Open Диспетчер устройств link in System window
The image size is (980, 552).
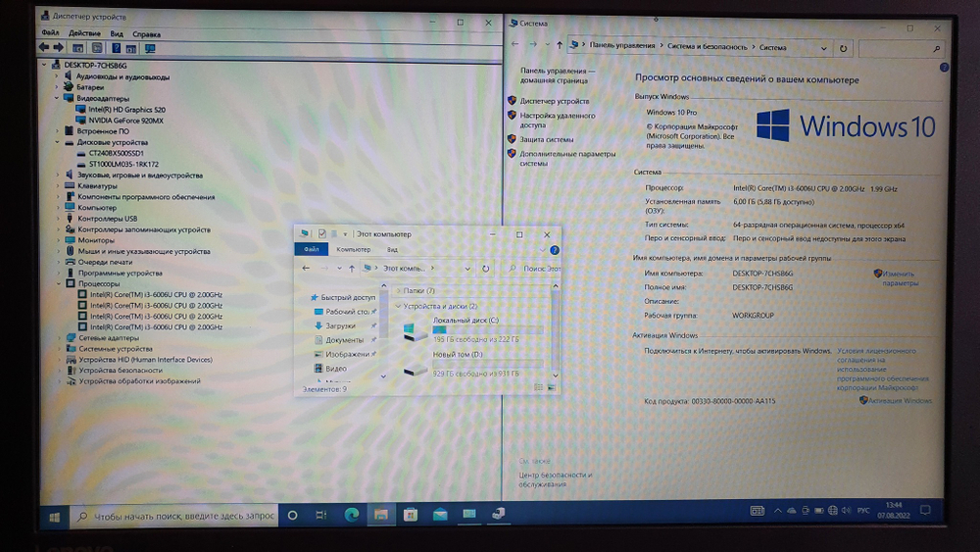555,101
